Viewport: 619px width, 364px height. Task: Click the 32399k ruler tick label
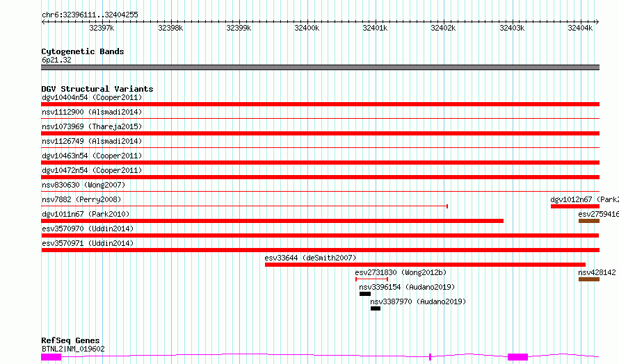coord(239,28)
